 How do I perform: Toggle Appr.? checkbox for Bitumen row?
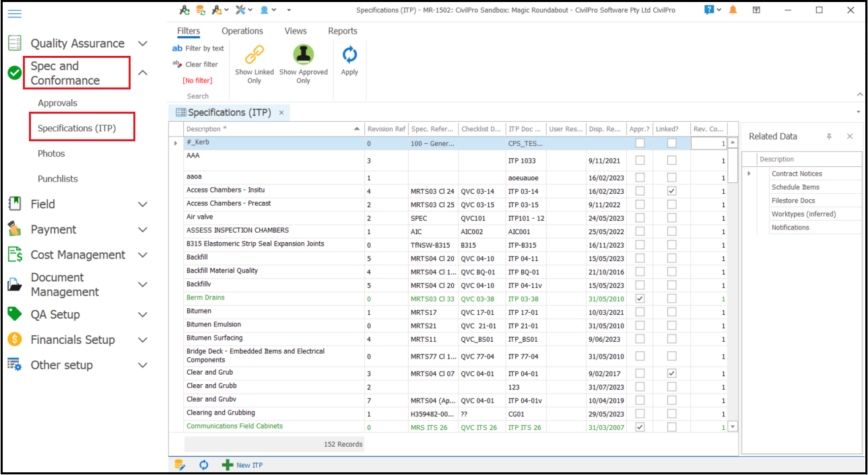point(640,312)
